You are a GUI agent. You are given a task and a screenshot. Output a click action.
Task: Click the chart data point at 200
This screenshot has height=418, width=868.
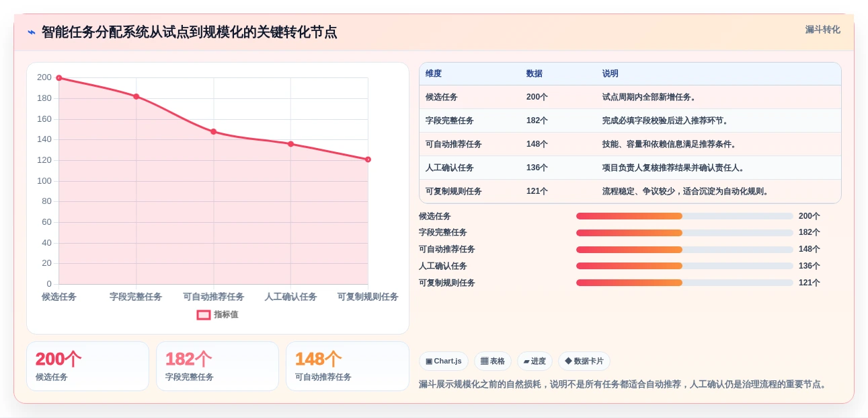(x=59, y=78)
